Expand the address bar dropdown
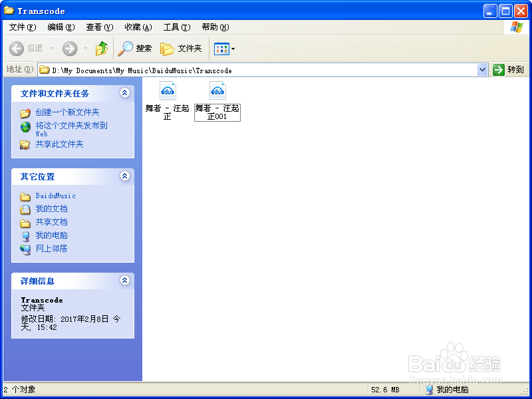Image resolution: width=532 pixels, height=399 pixels. point(482,70)
